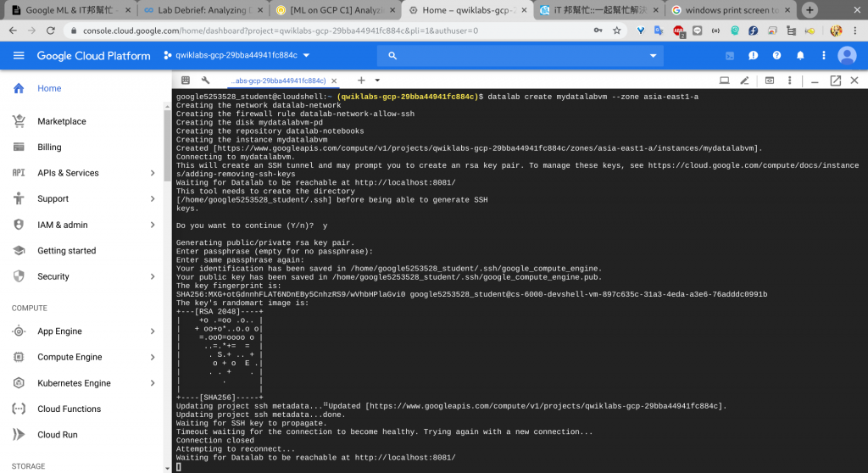Open Marketplace cart icon
Viewport: 868px width, 473px height.
tap(19, 121)
